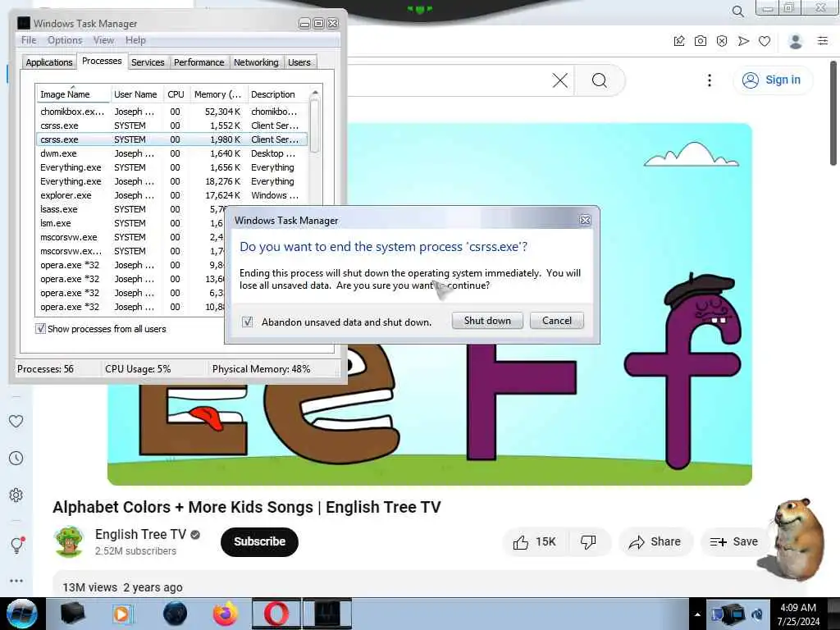Open English Tree TV channel name link
840x630 pixels.
click(140, 534)
